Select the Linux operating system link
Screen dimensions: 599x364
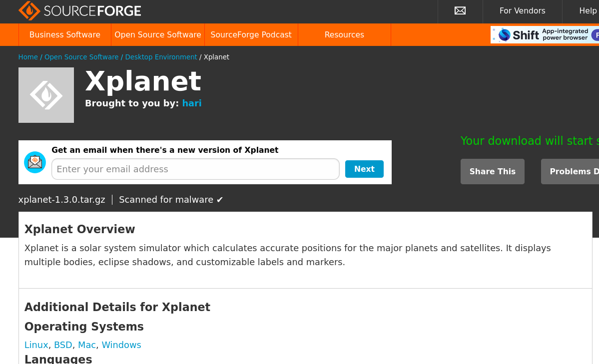coord(36,345)
